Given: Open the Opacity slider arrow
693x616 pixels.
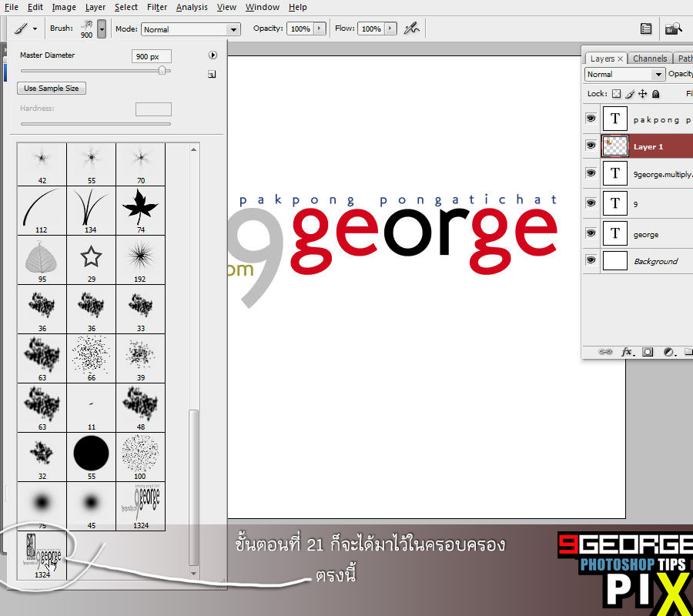Looking at the screenshot, I should click(319, 28).
